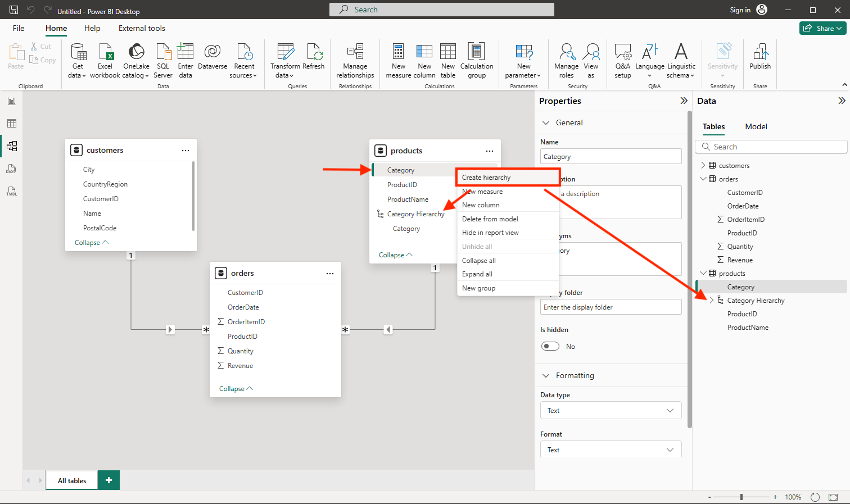Open TMDL view in sidebar

tap(12, 191)
